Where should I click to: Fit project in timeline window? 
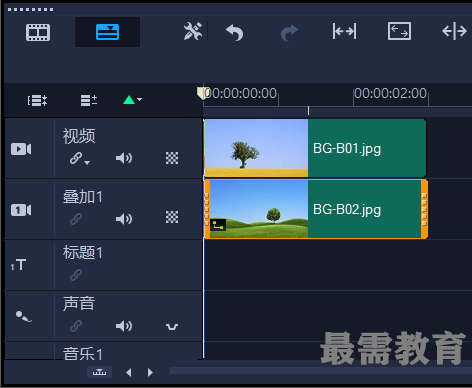[x=399, y=31]
